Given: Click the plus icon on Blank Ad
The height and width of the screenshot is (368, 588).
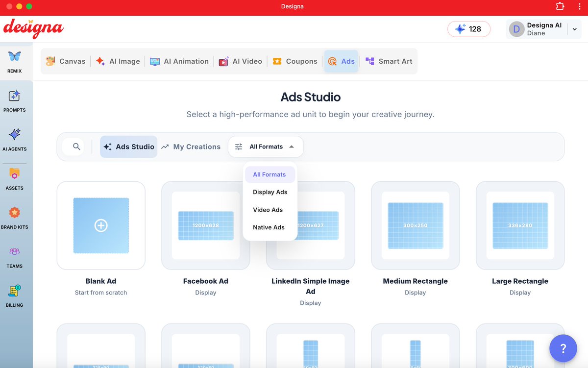Looking at the screenshot, I should point(101,225).
